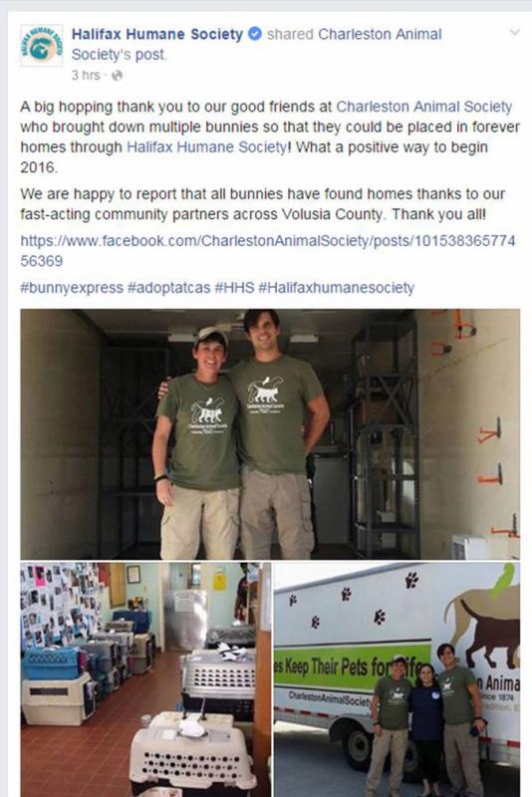Open the Halifax Humane Society mention in the post text
The width and height of the screenshot is (532, 797).
(206, 147)
